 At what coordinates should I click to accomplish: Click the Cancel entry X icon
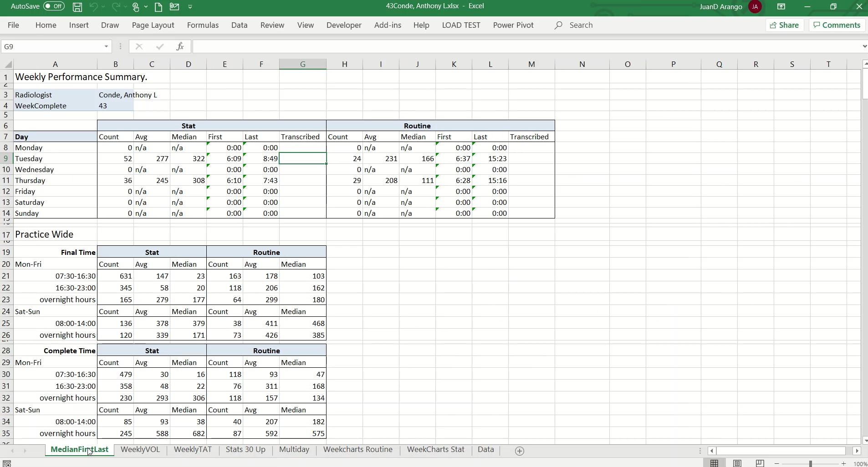point(139,46)
